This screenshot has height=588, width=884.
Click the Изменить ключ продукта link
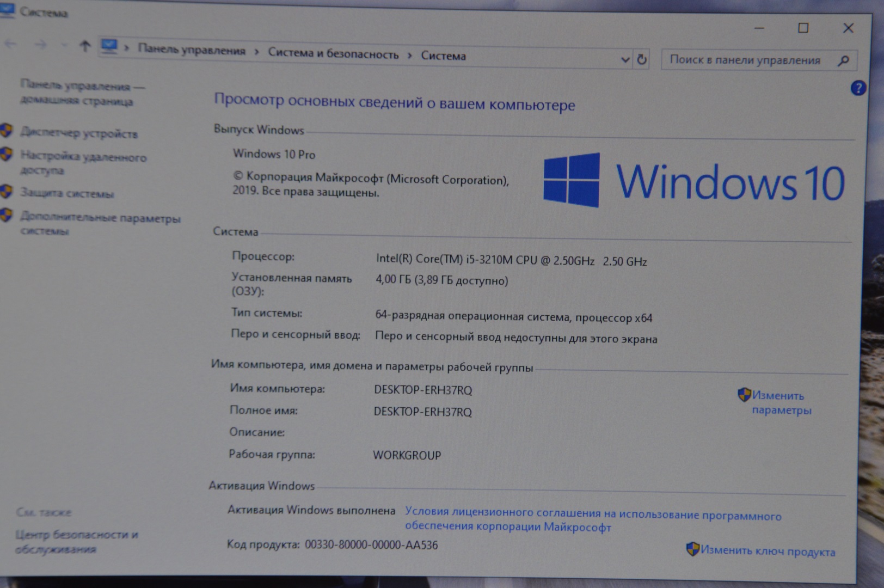pyautogui.click(x=767, y=551)
